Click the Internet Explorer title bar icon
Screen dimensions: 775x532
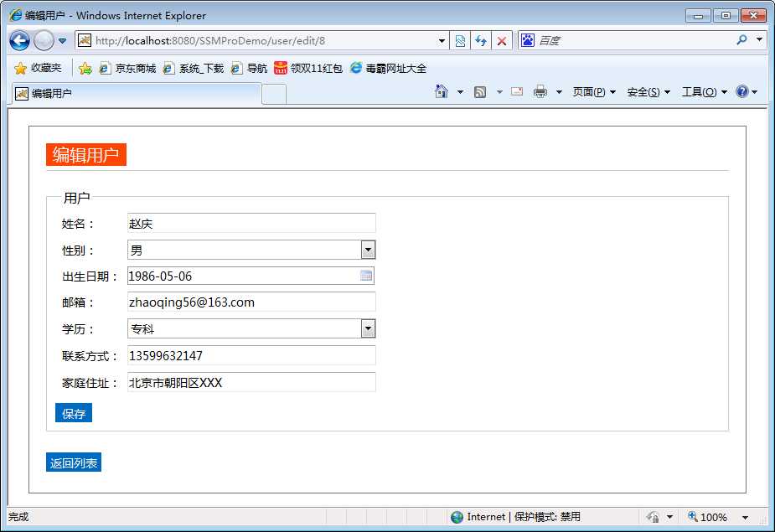pos(16,15)
